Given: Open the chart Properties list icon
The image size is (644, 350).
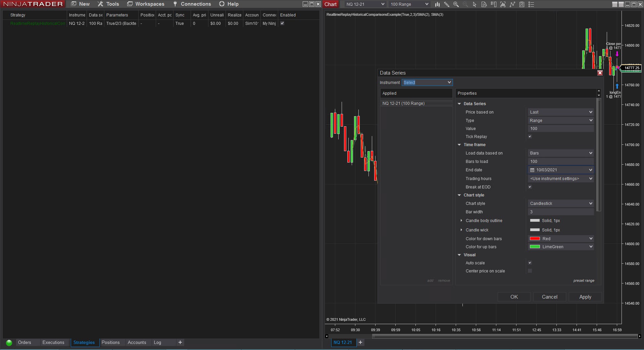Looking at the screenshot, I should [x=531, y=4].
